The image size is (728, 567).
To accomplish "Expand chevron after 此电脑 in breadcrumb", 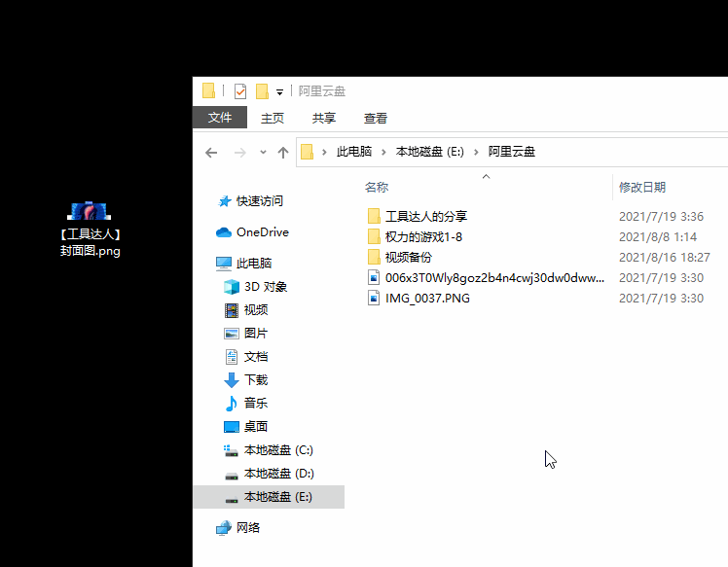I will coord(383,152).
